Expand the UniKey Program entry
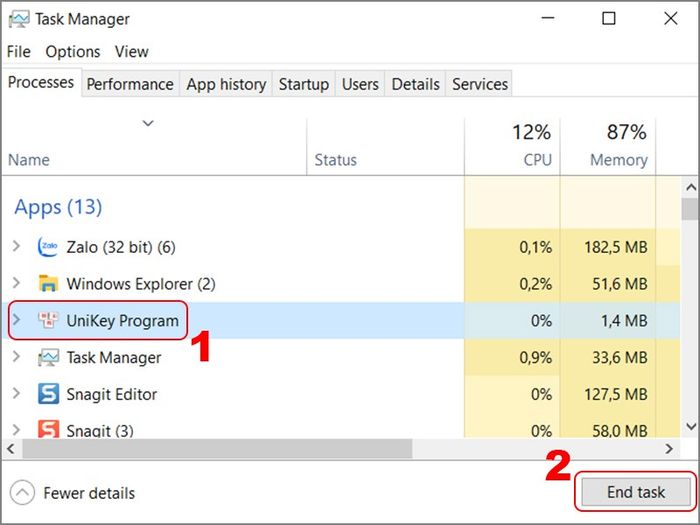The height and width of the screenshot is (525, 700). (x=17, y=320)
